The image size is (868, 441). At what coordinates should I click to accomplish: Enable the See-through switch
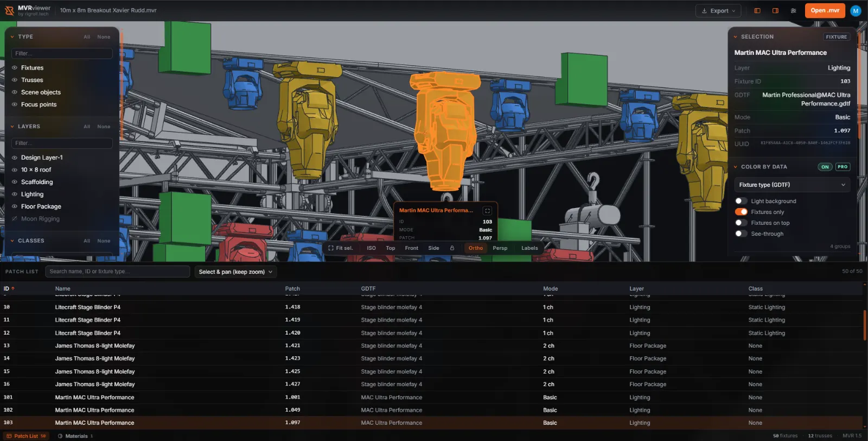(741, 234)
